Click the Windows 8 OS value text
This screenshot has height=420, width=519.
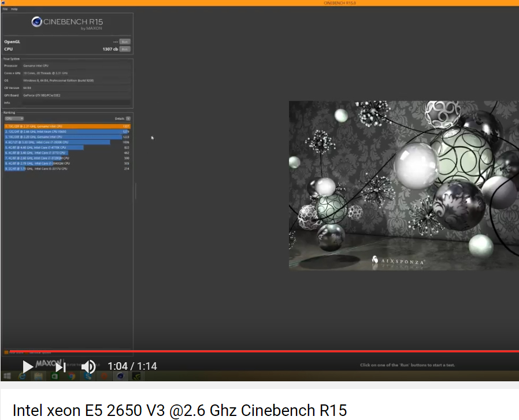pos(58,80)
